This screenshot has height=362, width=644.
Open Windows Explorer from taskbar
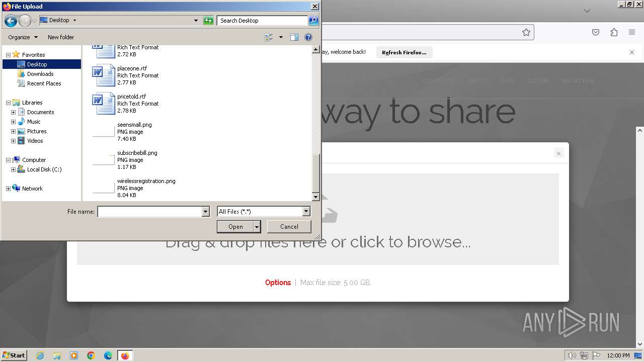(57, 355)
